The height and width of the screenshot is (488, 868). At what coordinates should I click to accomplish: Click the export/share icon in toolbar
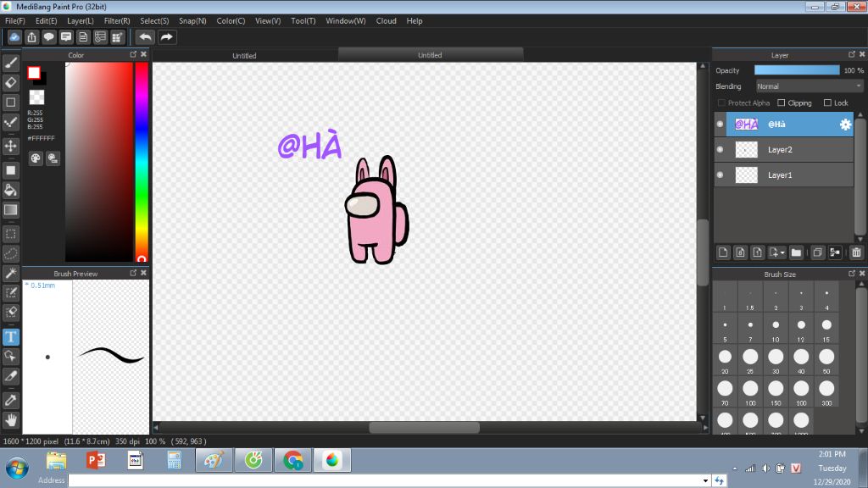(31, 37)
